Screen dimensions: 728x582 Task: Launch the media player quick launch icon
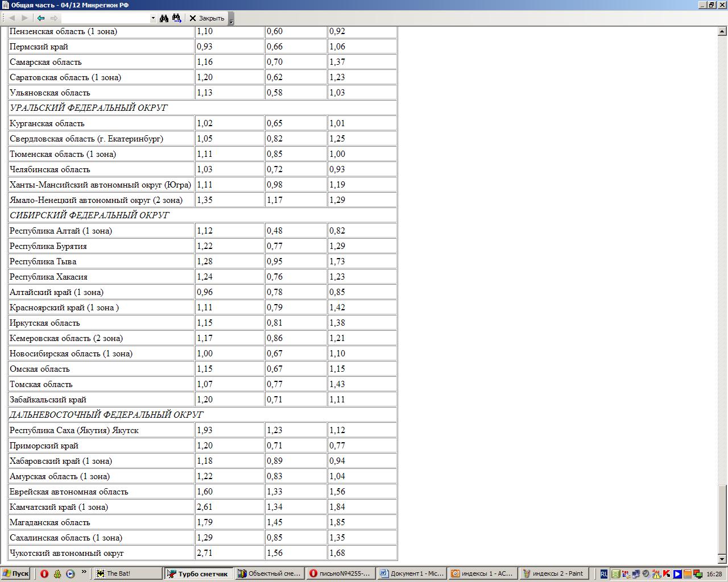(x=70, y=573)
